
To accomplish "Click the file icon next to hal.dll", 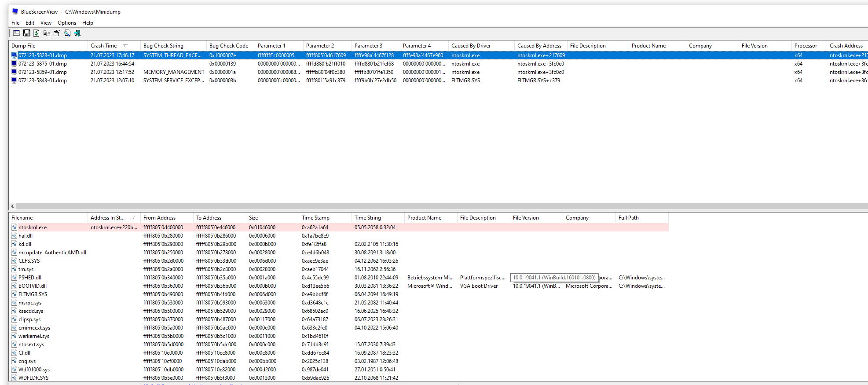I will click(14, 236).
